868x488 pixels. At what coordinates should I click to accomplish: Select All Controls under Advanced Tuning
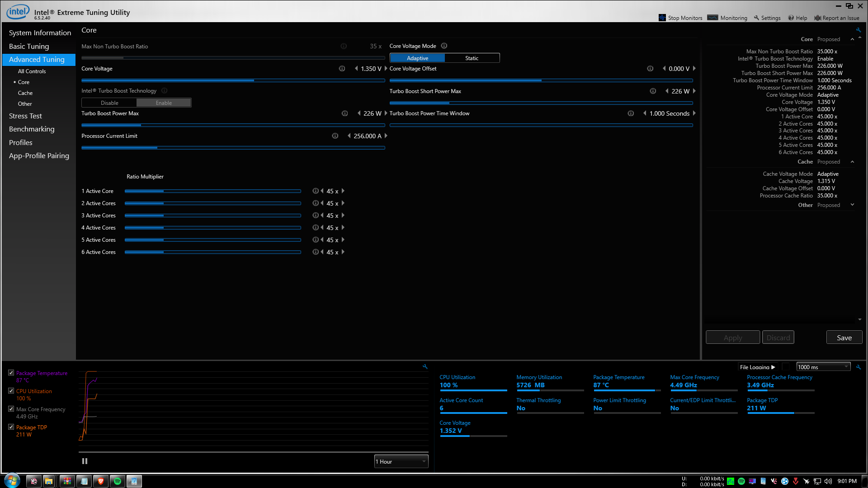(x=32, y=71)
